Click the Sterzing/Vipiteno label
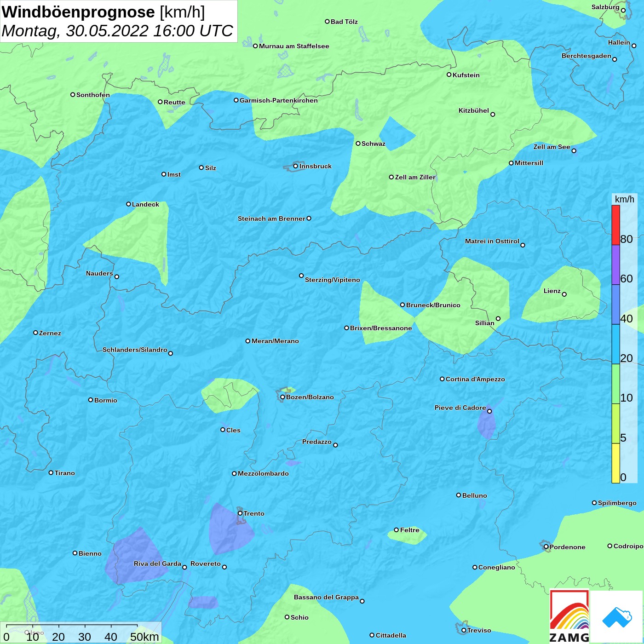Image resolution: width=644 pixels, height=644 pixels. point(333,280)
